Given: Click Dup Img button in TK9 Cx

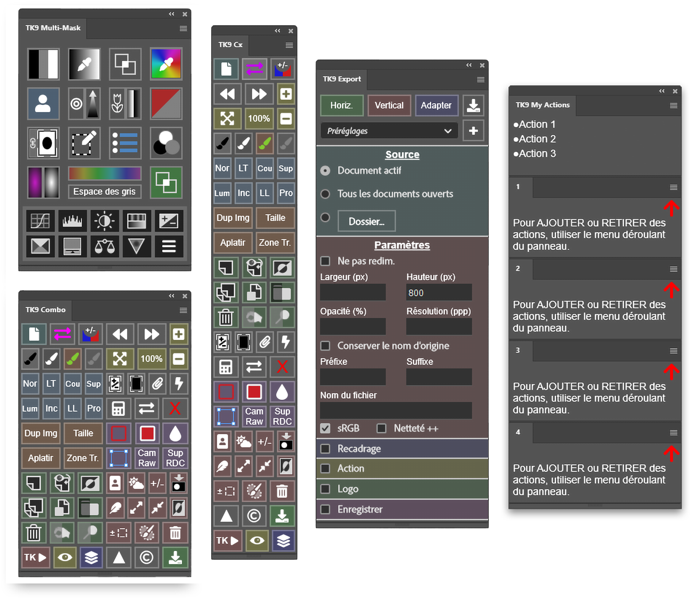Looking at the screenshot, I should click(x=233, y=218).
